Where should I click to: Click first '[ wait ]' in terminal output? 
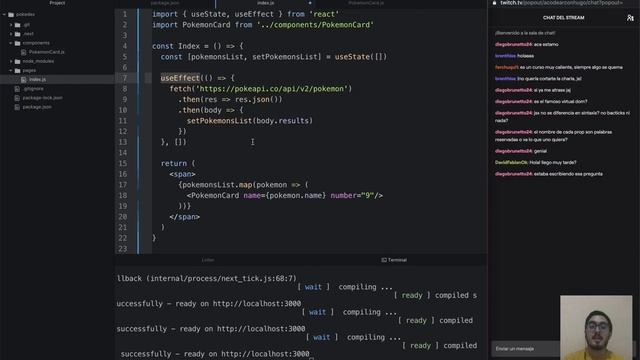click(x=313, y=287)
